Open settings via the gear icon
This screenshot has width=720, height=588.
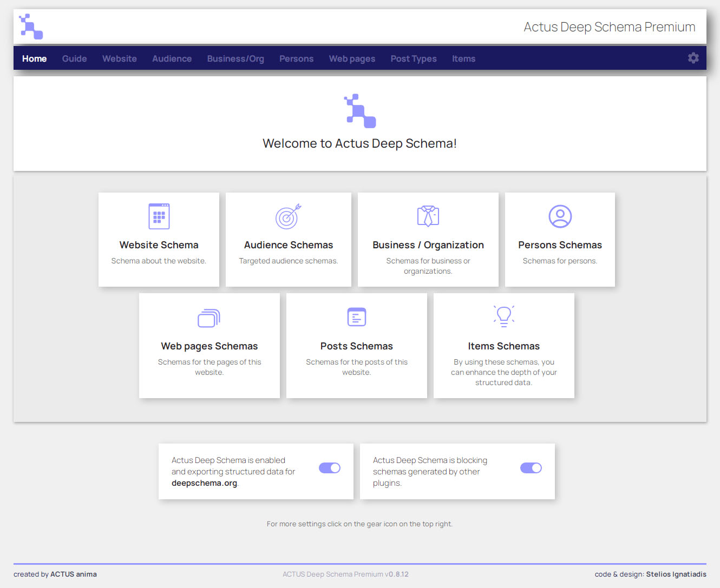(x=693, y=58)
